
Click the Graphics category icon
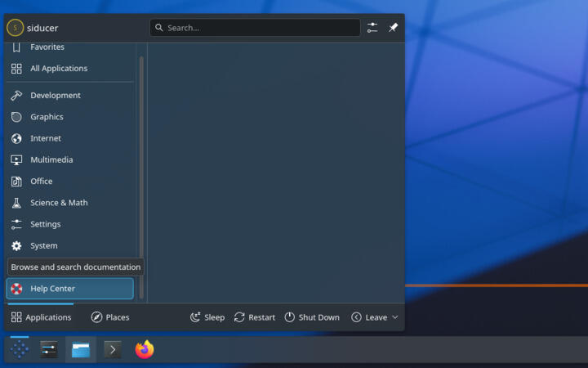(16, 117)
